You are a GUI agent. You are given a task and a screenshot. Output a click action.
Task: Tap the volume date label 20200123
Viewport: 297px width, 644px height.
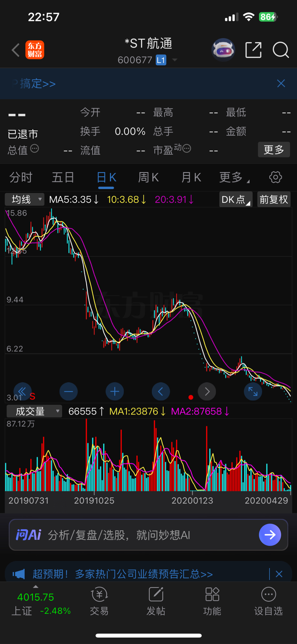(192, 501)
